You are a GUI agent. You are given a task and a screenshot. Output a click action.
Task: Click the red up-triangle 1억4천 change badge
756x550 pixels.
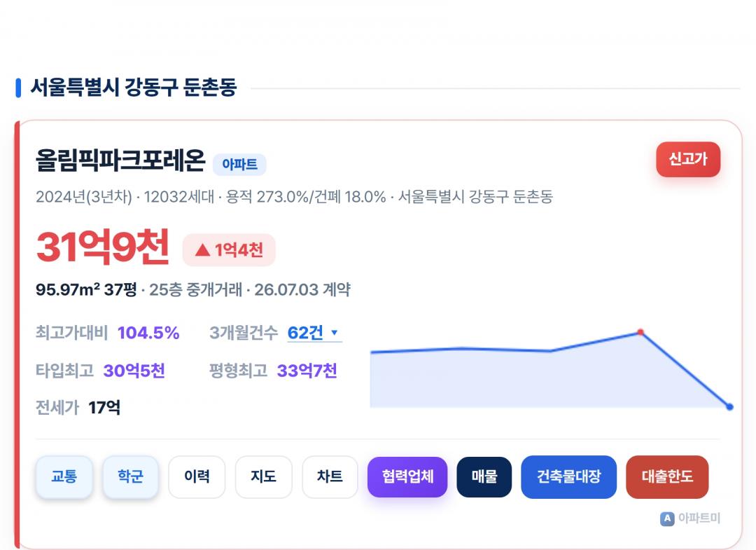(x=228, y=250)
